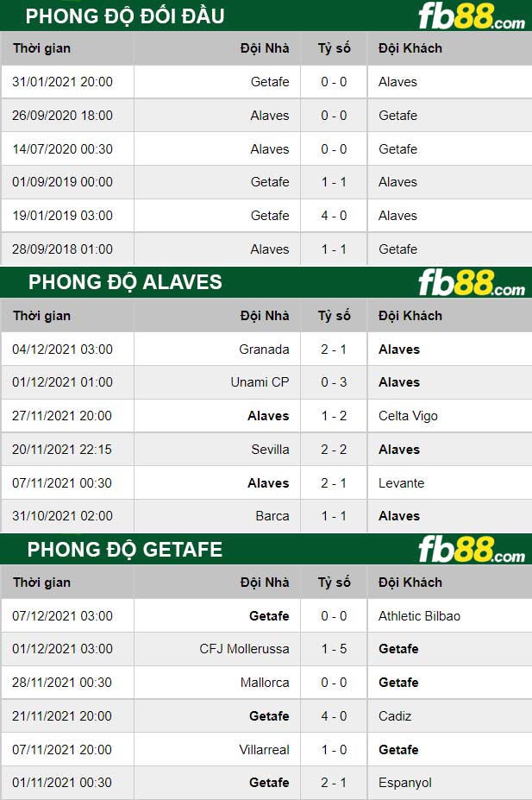Select the 0 - 3 score of the Unami CP match

pyautogui.click(x=334, y=382)
